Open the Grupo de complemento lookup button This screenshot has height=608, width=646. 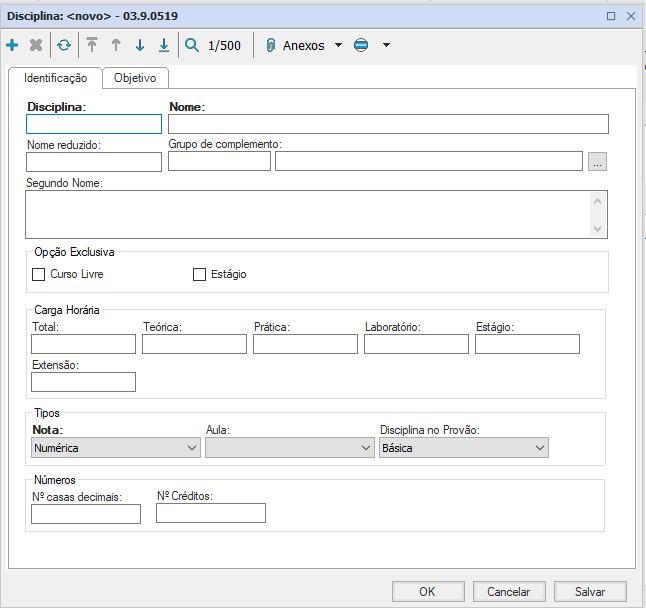click(x=597, y=162)
